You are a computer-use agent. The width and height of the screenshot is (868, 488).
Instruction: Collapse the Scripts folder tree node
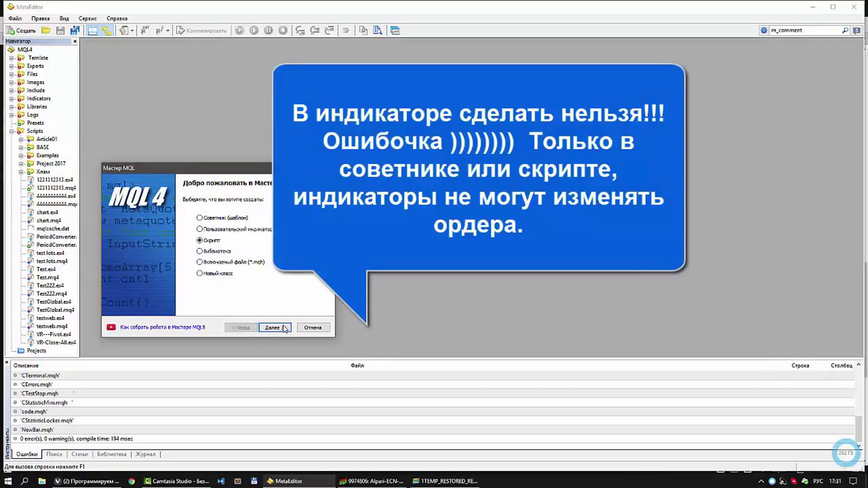tap(11, 131)
